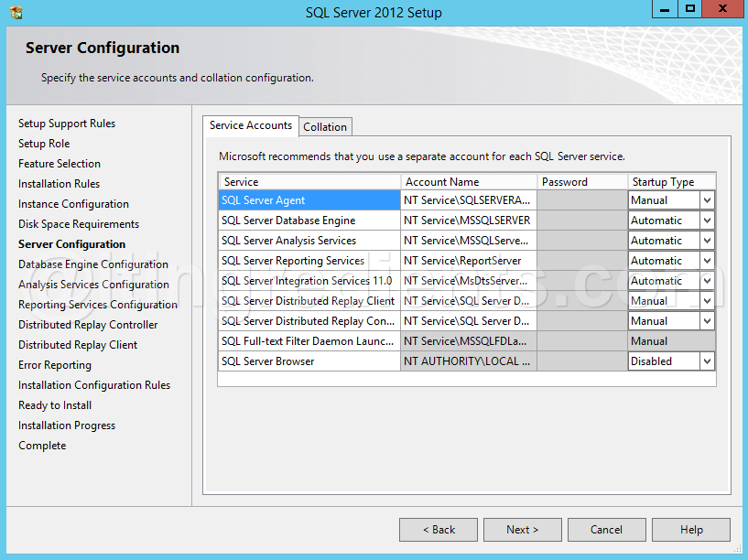
Task: Open Reporting Services startup type dropdown
Action: pos(707,261)
